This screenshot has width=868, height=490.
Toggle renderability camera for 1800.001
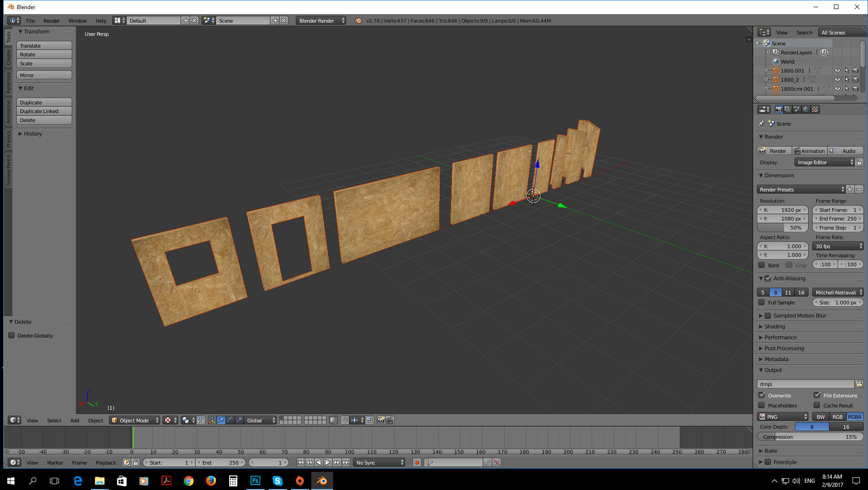855,70
